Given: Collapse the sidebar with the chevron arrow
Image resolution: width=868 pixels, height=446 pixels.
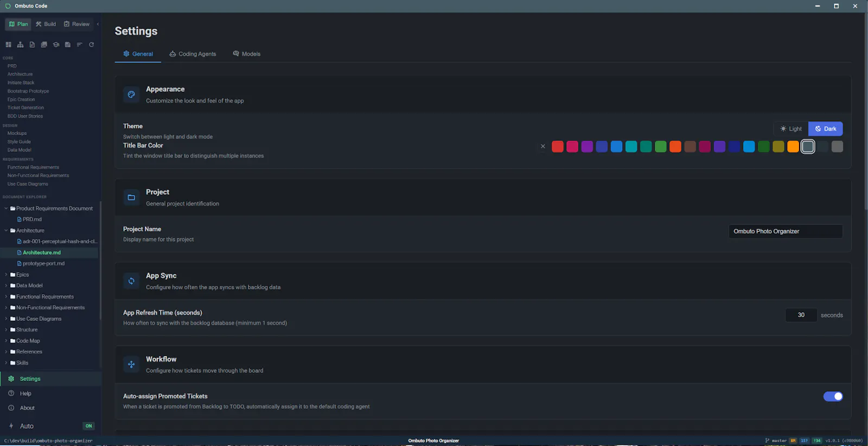Looking at the screenshot, I should point(98,24).
